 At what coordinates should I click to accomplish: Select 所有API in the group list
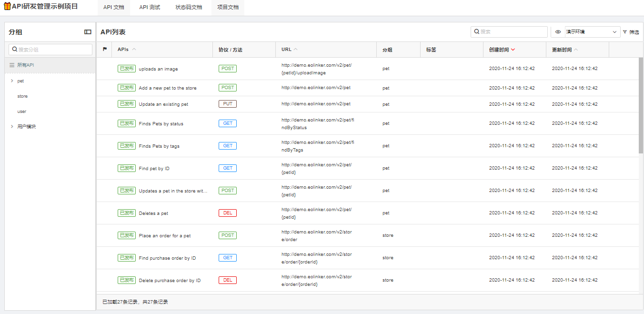click(50, 65)
